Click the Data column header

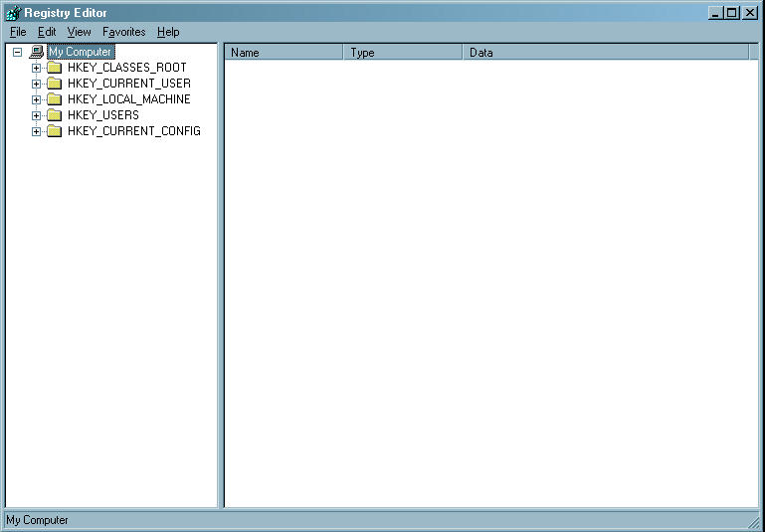(606, 52)
